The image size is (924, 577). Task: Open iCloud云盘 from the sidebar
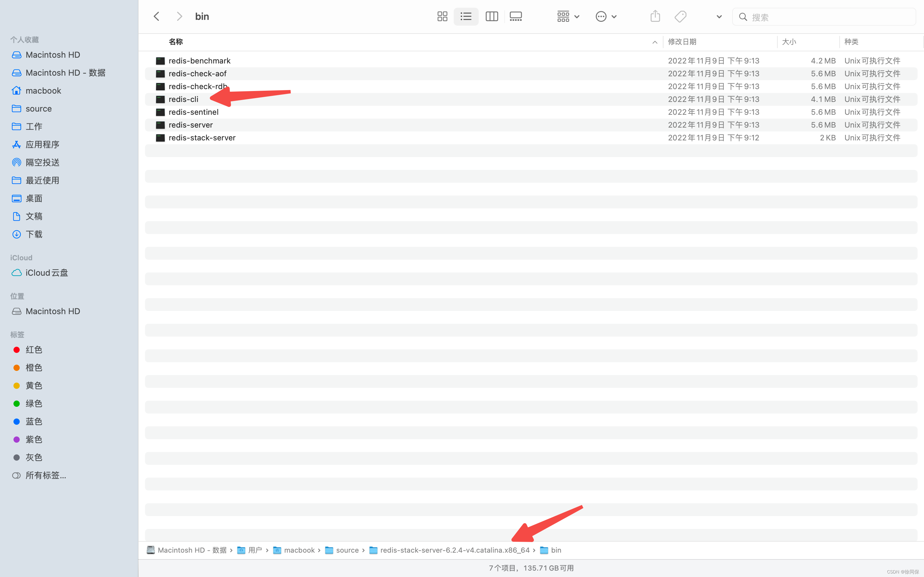coord(47,272)
